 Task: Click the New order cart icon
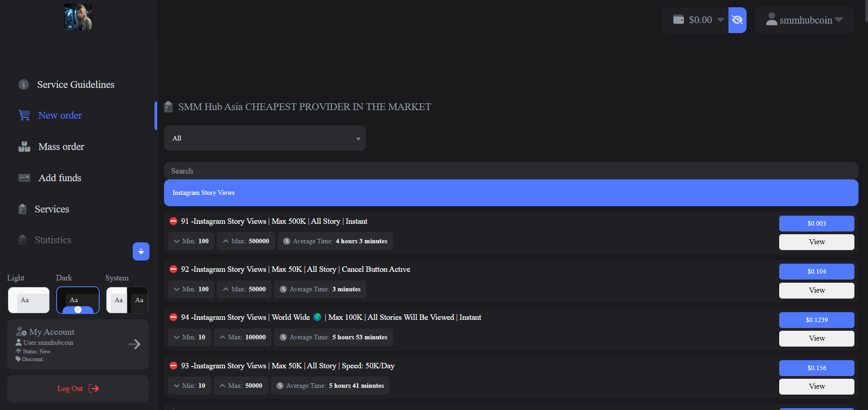coord(24,116)
